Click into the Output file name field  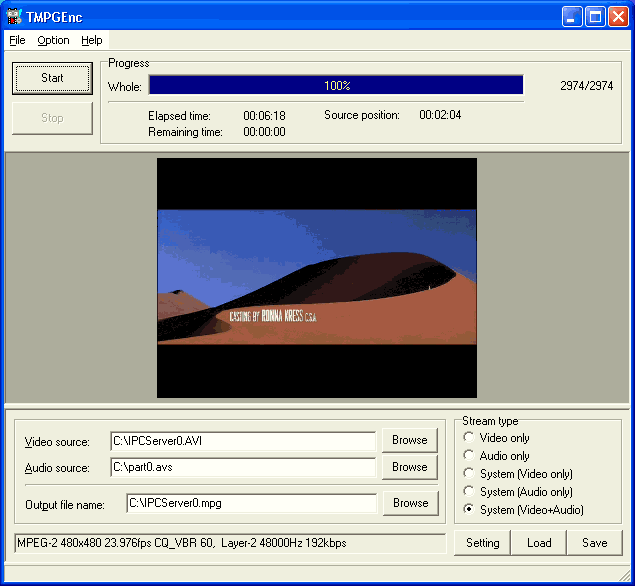point(251,503)
